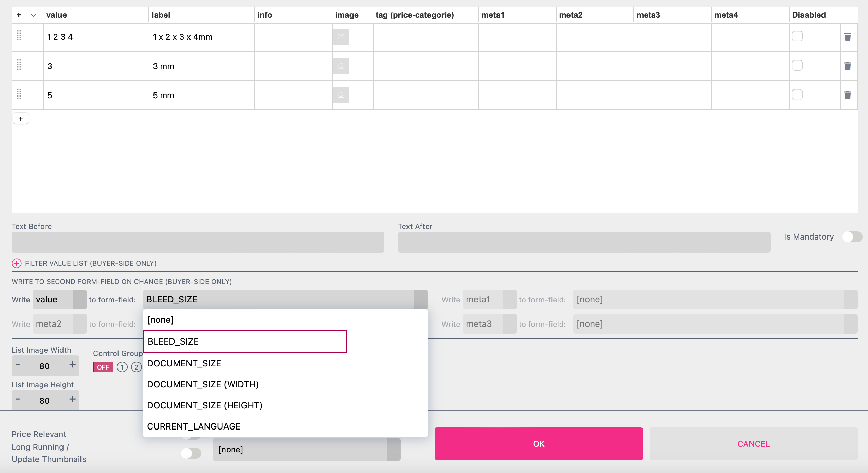Open the image uploader for the "3 mm" row
The height and width of the screenshot is (473, 868).
point(341,66)
